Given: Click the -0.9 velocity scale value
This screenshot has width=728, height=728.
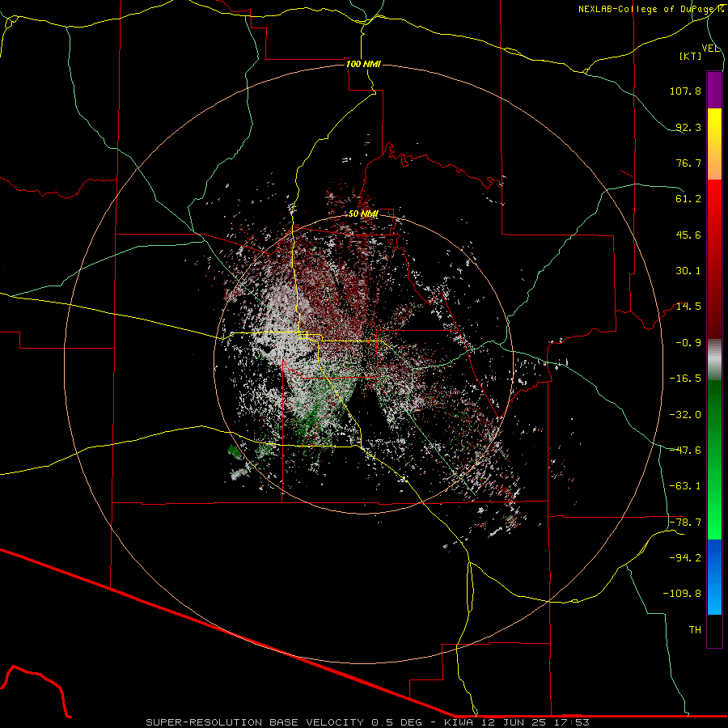Looking at the screenshot, I should tap(688, 343).
